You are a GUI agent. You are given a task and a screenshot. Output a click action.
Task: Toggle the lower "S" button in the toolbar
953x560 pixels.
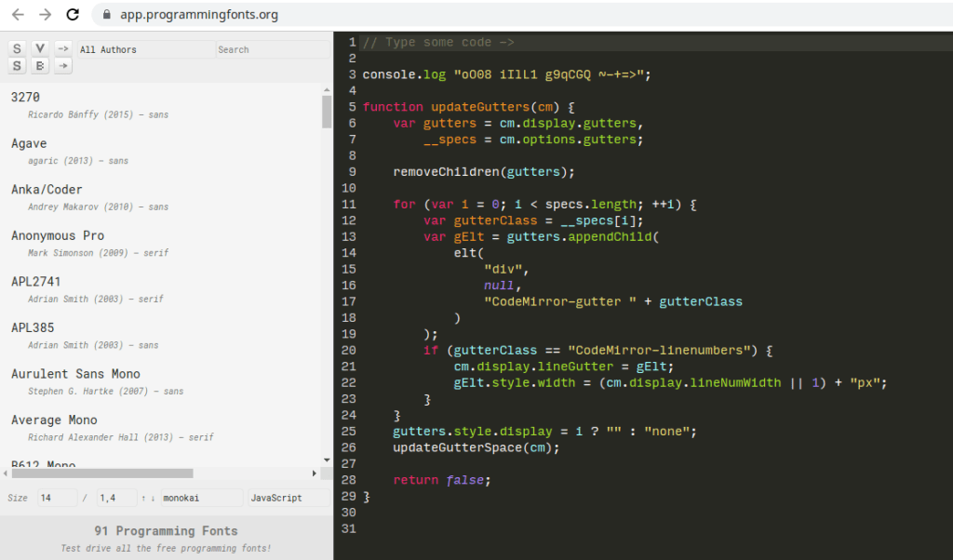[16, 66]
